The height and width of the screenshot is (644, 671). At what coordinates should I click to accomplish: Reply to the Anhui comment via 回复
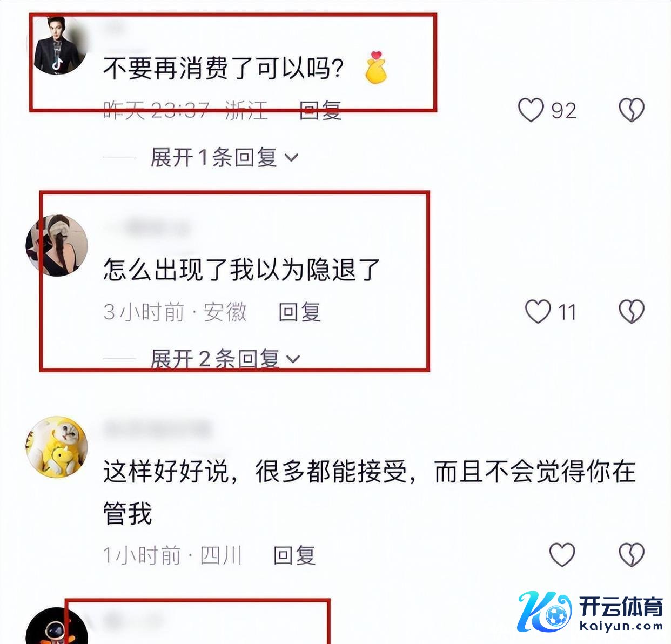point(300,312)
